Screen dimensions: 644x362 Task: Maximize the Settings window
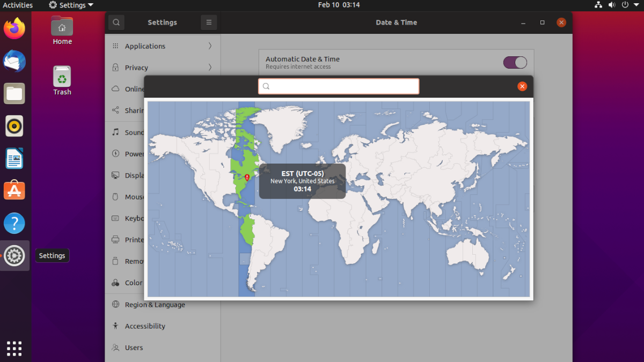[x=542, y=23]
